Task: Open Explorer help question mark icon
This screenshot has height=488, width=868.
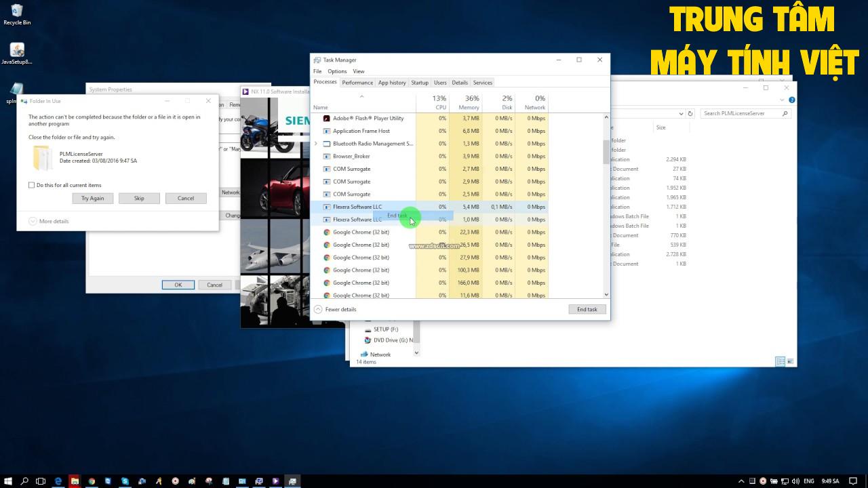Action: [x=792, y=100]
